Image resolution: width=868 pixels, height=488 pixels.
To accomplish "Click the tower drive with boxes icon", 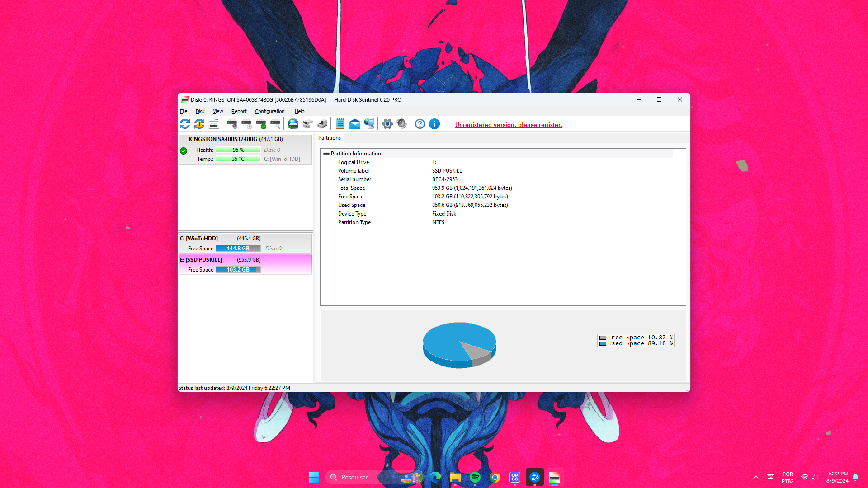I will pyautogui.click(x=322, y=124).
